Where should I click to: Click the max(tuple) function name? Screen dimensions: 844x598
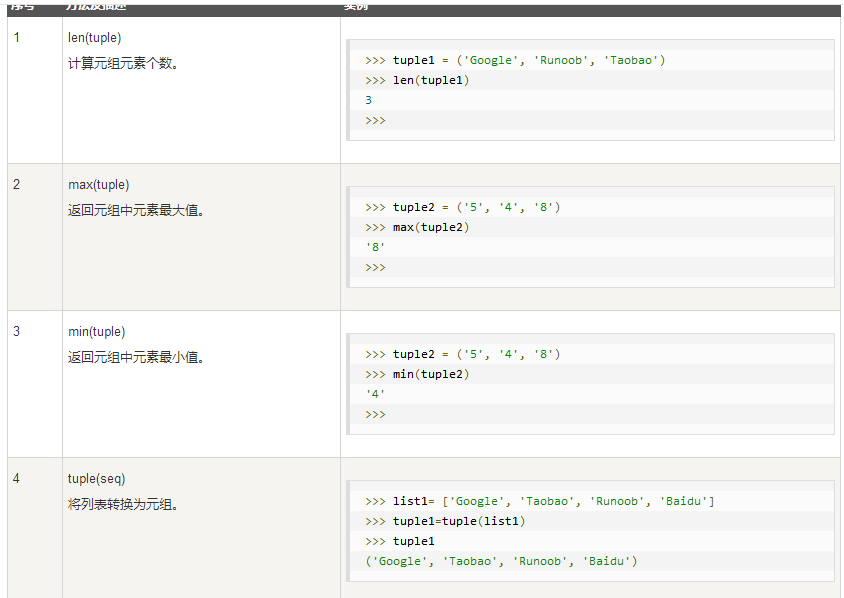click(x=98, y=185)
